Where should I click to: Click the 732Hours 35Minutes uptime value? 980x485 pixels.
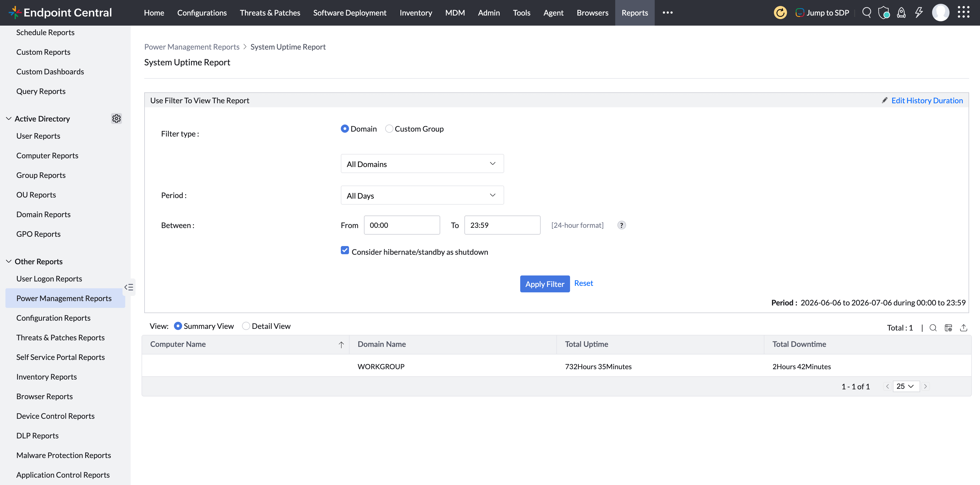pos(598,366)
